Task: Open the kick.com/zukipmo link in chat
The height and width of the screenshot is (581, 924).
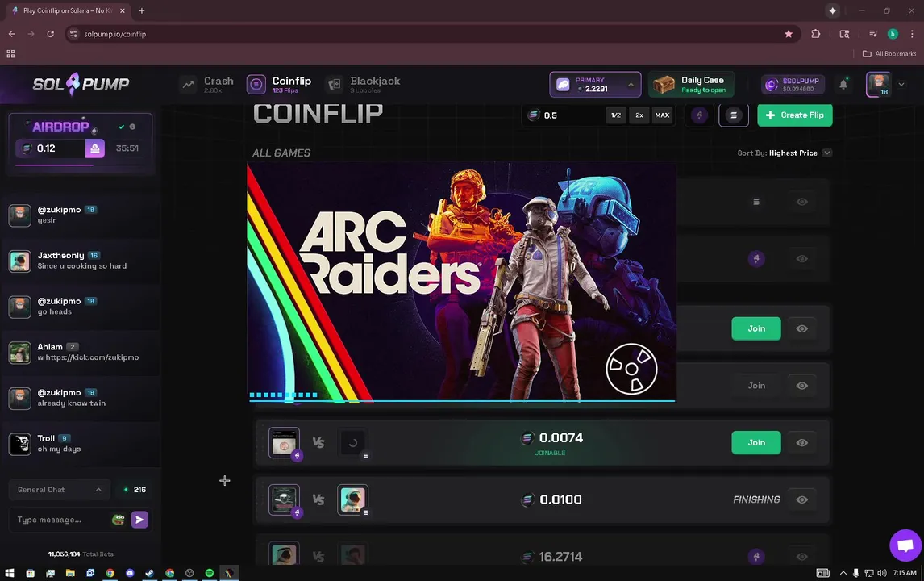Action: click(92, 357)
